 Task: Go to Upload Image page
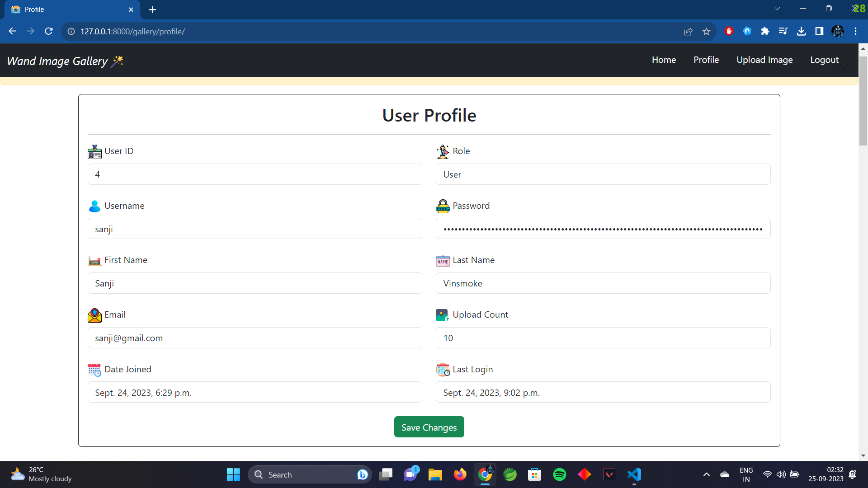tap(764, 60)
